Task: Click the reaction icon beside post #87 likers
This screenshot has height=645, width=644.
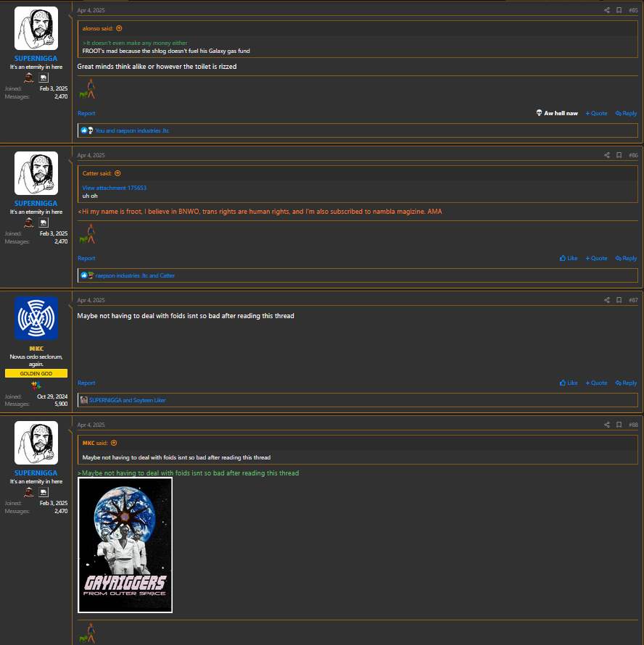Action: (84, 400)
